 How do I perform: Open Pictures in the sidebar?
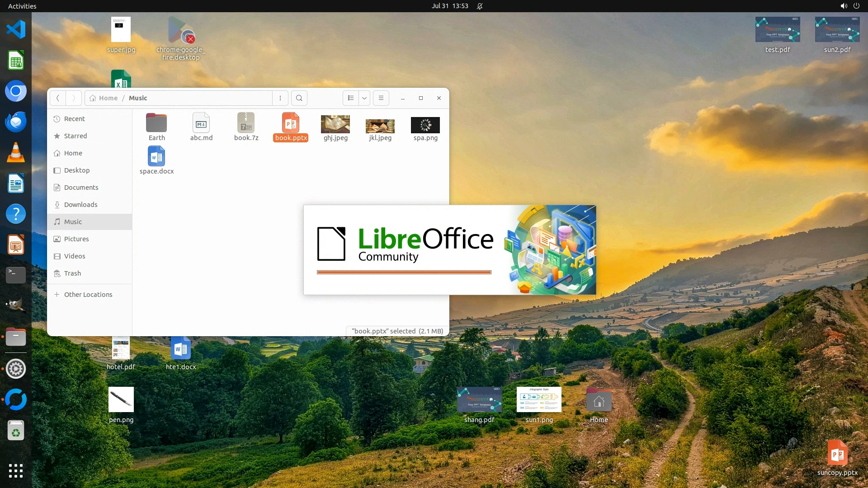tap(76, 239)
